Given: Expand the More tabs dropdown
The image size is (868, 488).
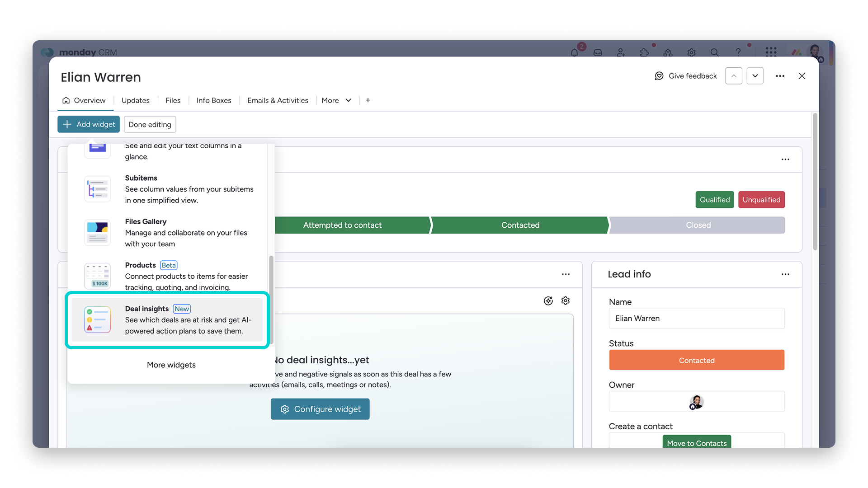Looking at the screenshot, I should tap(336, 100).
